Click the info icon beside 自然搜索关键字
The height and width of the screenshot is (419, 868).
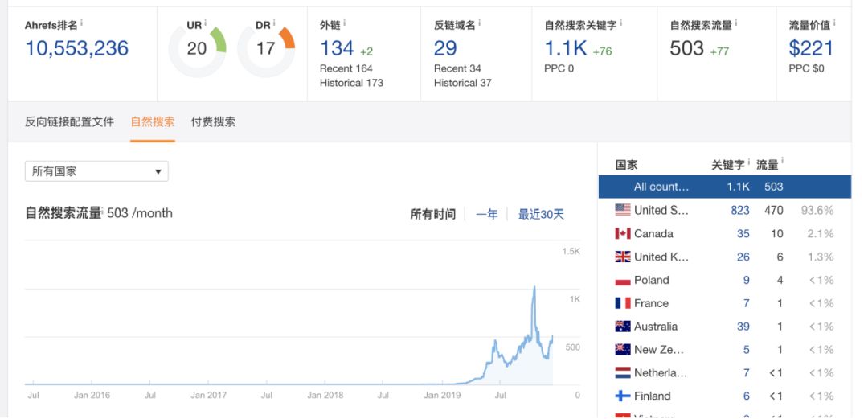621,23
